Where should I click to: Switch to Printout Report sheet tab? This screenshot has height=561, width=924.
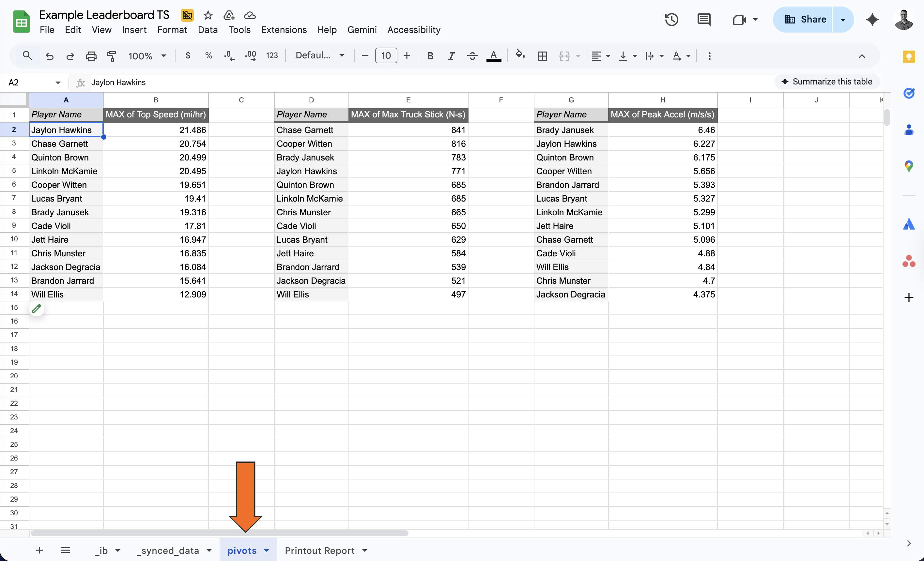click(319, 551)
